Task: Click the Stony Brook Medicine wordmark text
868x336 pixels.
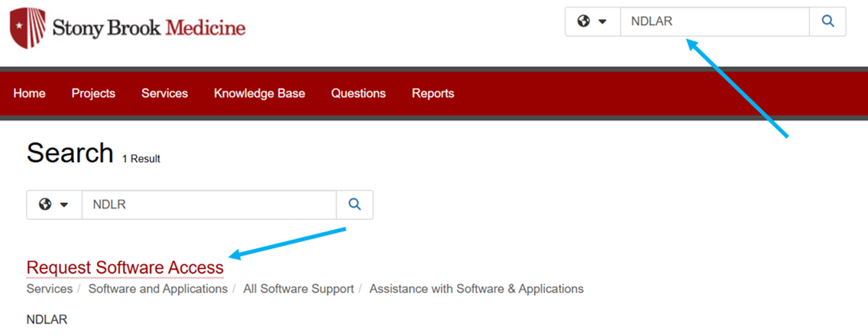Action: pos(149,27)
